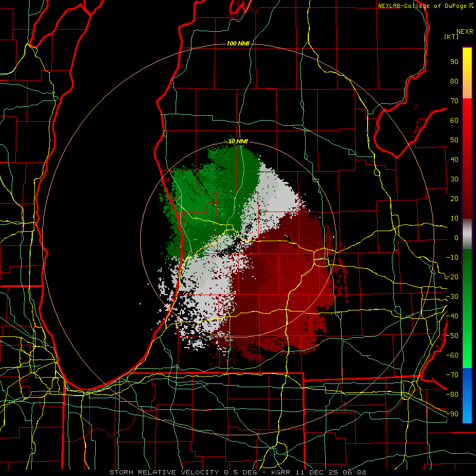Click the NEXR label above the color scale
The height and width of the screenshot is (476, 476).
464,32
